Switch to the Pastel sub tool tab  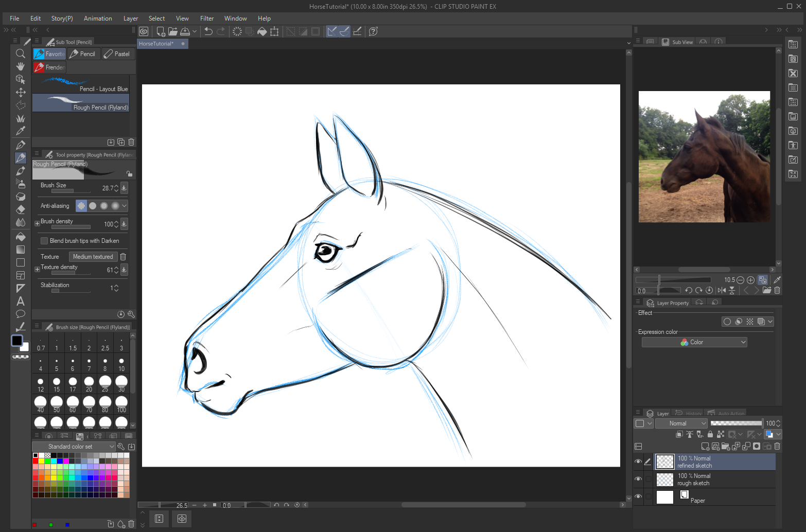point(117,54)
